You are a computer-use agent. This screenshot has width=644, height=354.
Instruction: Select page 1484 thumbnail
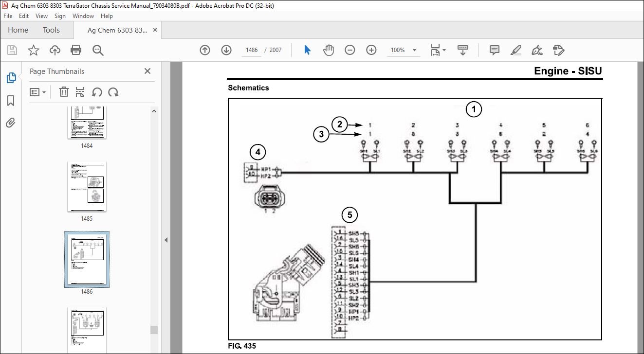tap(87, 123)
